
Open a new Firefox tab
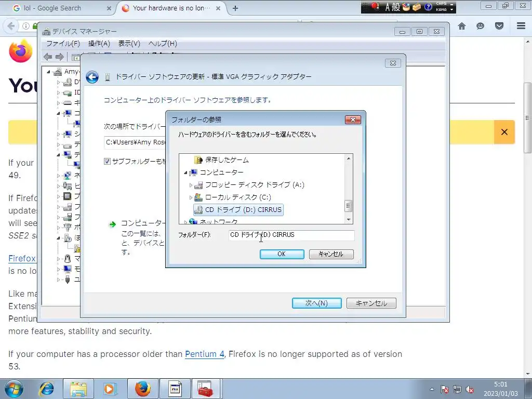click(235, 8)
